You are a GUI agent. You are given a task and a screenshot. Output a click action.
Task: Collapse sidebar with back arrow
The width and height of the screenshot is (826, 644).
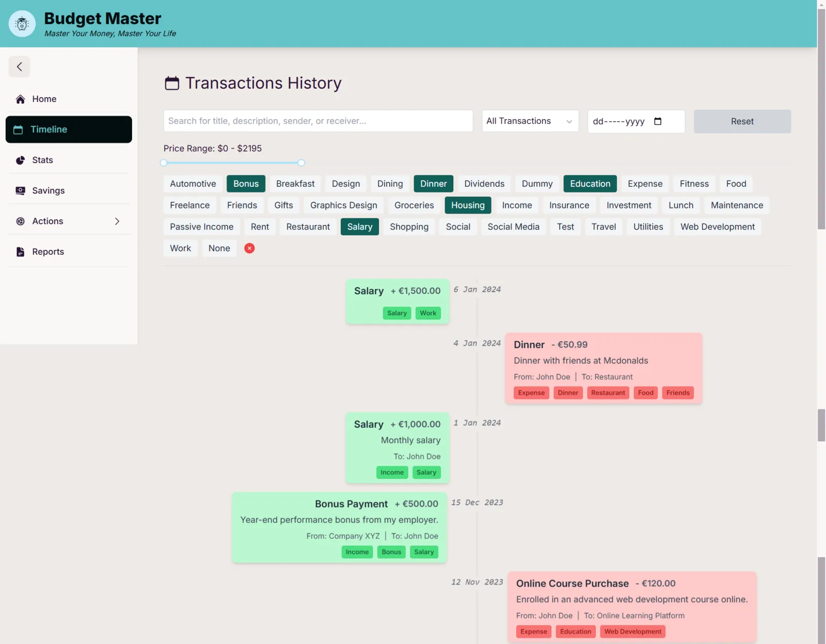[x=20, y=67]
